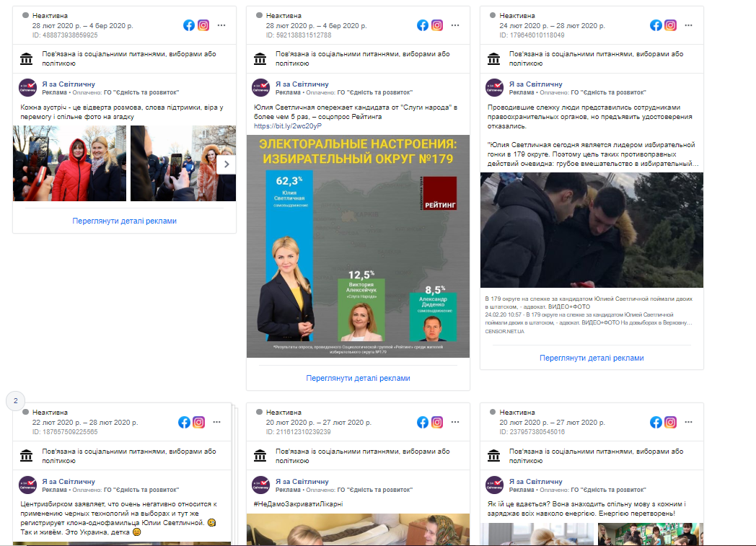Click the surveillance video thumbnail of two men
Image resolution: width=756 pixels, height=546 pixels.
pos(592,230)
